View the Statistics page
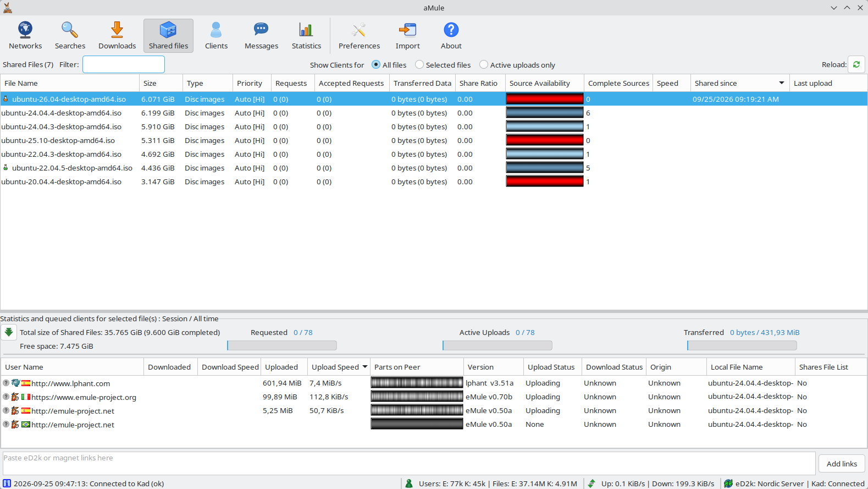 [306, 36]
